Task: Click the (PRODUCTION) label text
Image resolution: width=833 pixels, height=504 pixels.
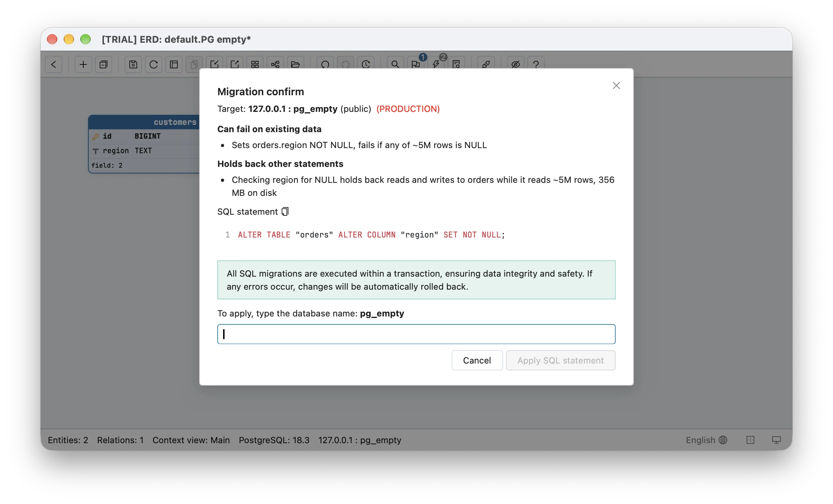Action: click(x=408, y=109)
